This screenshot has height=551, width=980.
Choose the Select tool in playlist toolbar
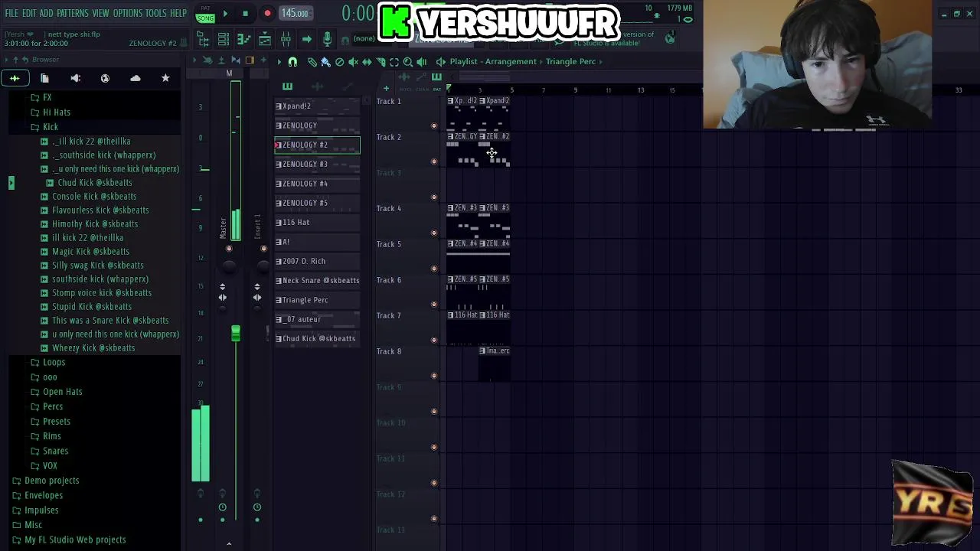[394, 61]
